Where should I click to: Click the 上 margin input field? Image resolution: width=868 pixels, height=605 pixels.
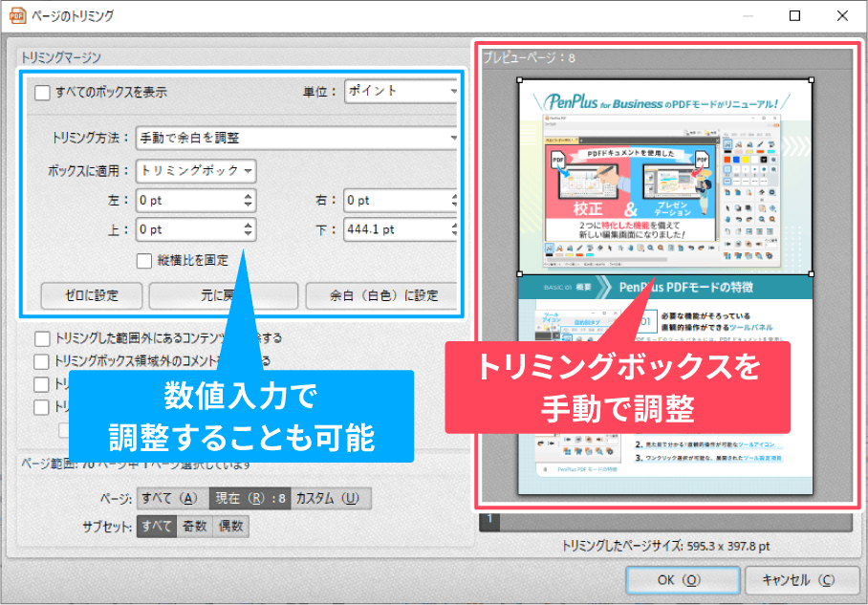coord(189,229)
